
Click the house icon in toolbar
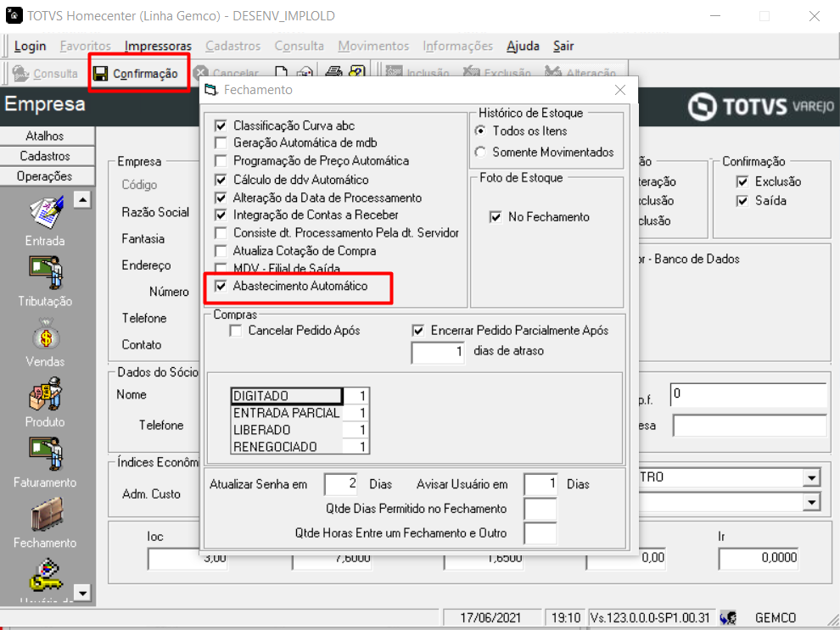pyautogui.click(x=305, y=72)
